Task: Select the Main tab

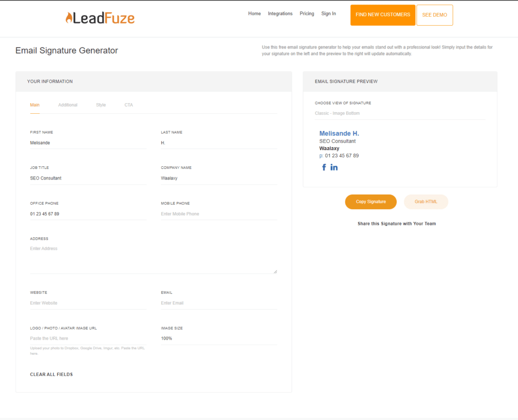Action: [x=34, y=105]
